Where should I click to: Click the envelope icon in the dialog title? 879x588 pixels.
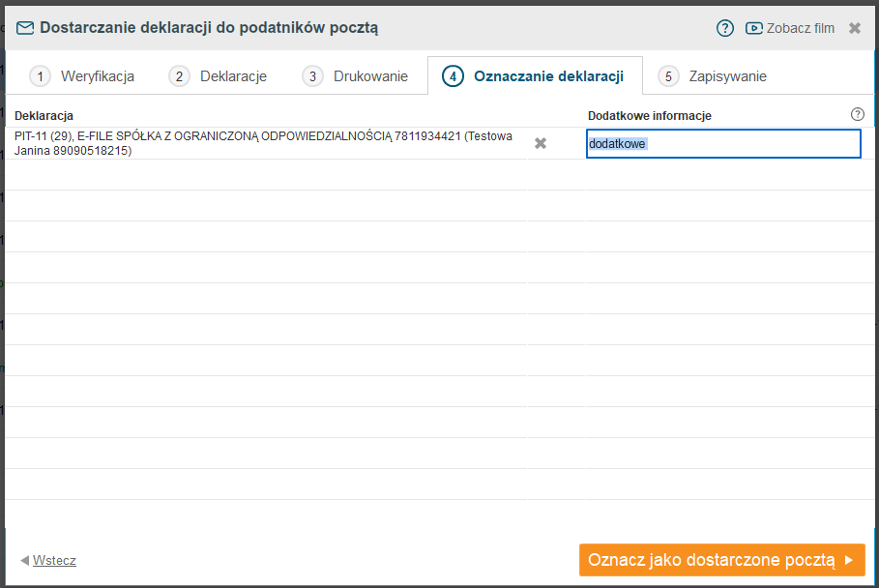pos(25,28)
